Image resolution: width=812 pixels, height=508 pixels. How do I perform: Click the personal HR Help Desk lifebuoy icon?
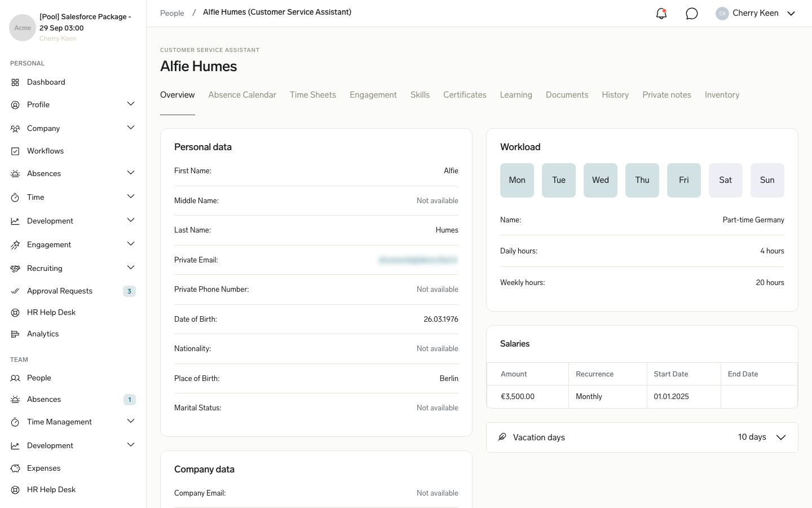pos(15,313)
